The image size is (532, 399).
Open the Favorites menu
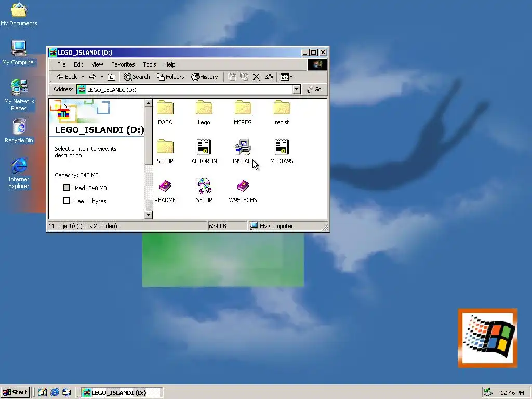[123, 64]
